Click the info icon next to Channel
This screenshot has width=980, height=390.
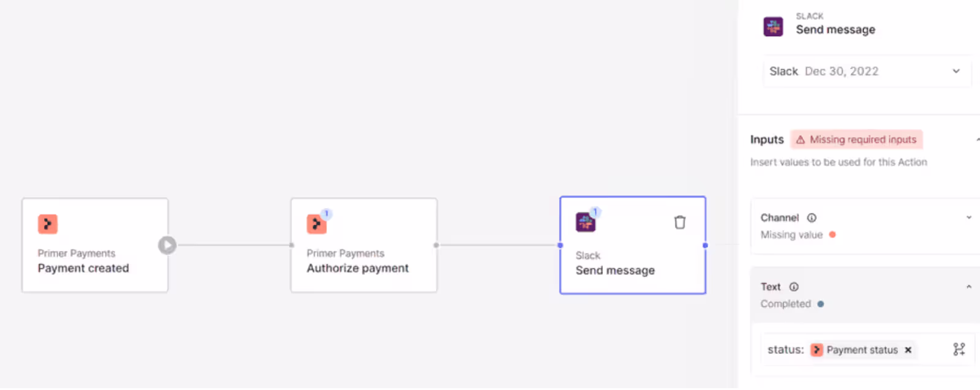tap(812, 218)
